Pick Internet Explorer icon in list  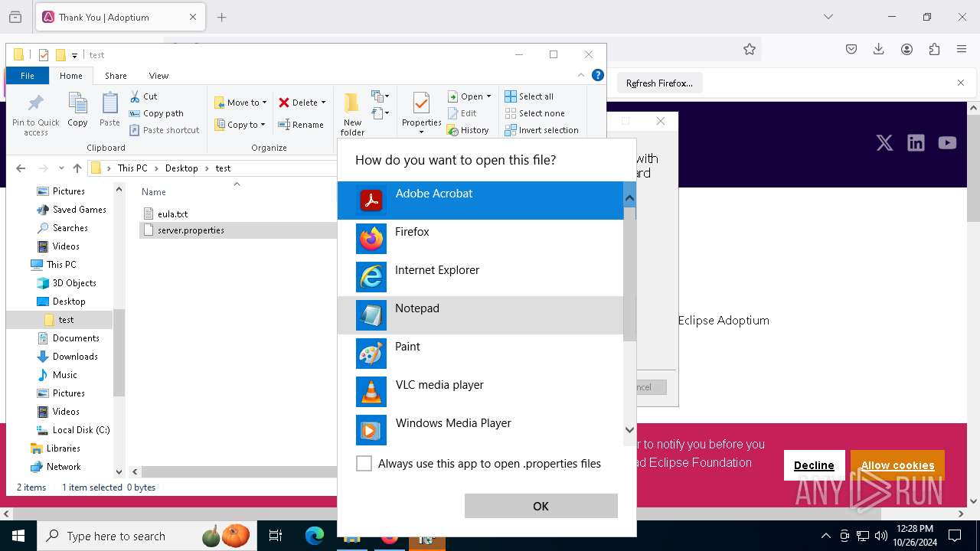pyautogui.click(x=371, y=277)
